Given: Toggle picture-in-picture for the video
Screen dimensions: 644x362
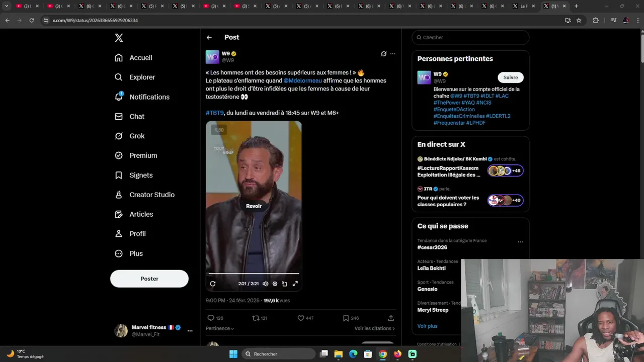Looking at the screenshot, I should point(285,284).
